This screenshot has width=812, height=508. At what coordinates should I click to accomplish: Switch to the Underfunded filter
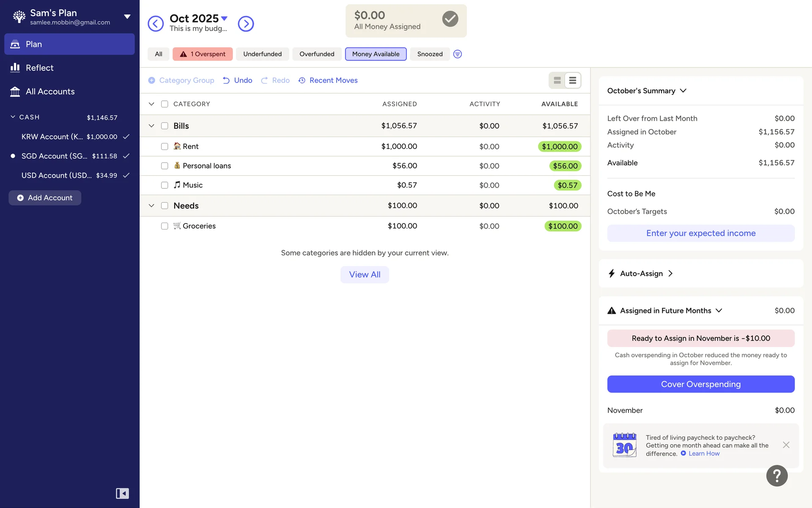tap(262, 54)
